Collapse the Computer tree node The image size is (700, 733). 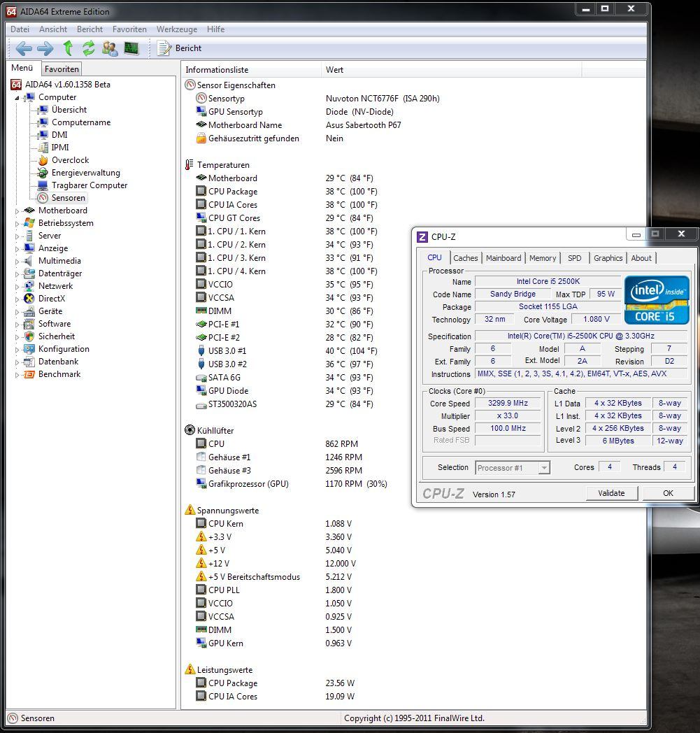point(17,97)
